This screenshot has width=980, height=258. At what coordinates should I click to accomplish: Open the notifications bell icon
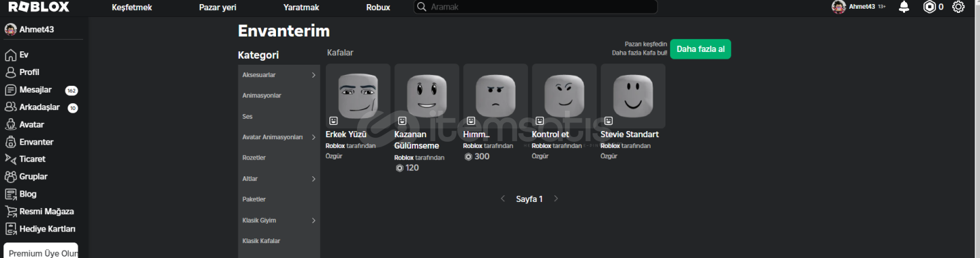[904, 7]
